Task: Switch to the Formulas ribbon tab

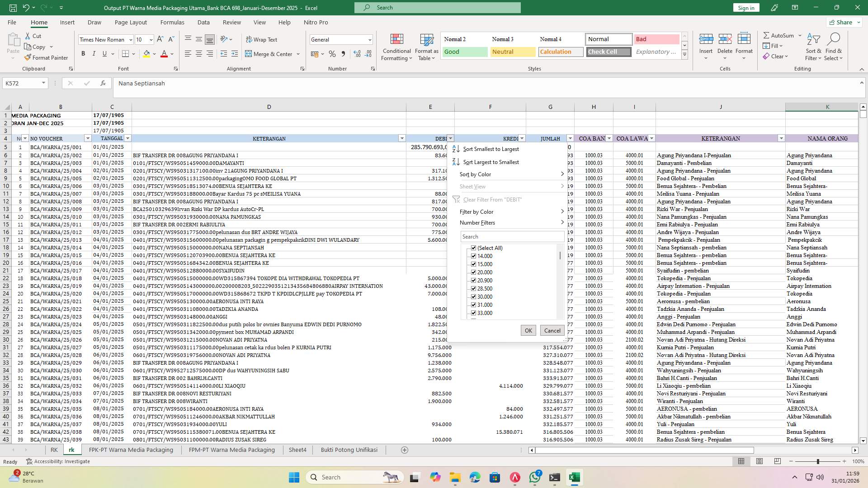Action: (172, 22)
